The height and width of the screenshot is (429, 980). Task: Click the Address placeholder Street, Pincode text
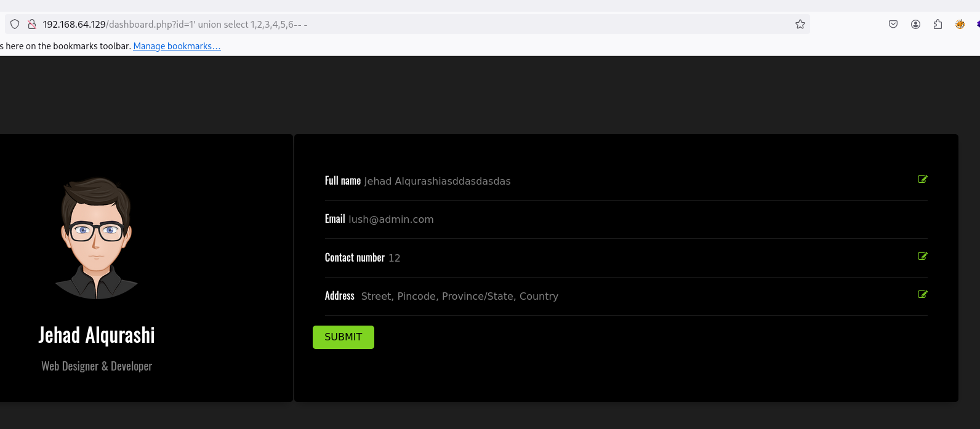pyautogui.click(x=460, y=296)
